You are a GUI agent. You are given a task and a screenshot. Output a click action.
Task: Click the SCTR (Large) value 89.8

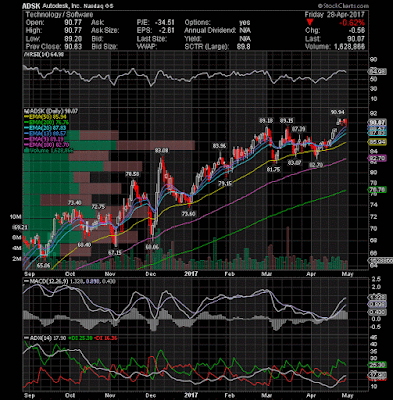244,46
